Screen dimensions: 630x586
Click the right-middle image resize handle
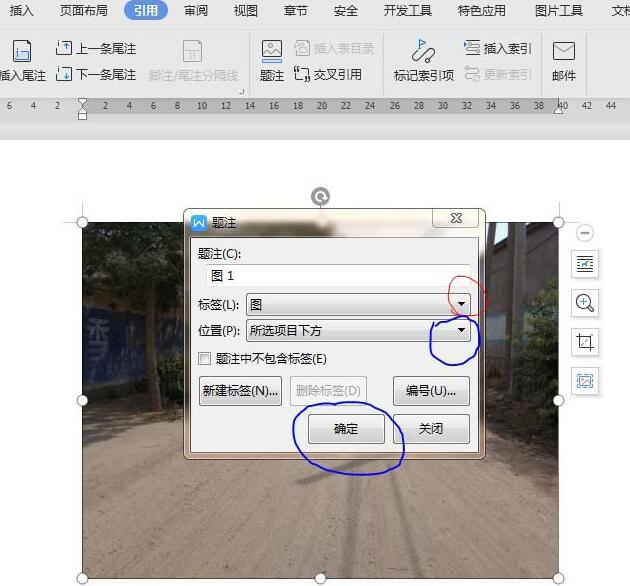558,400
